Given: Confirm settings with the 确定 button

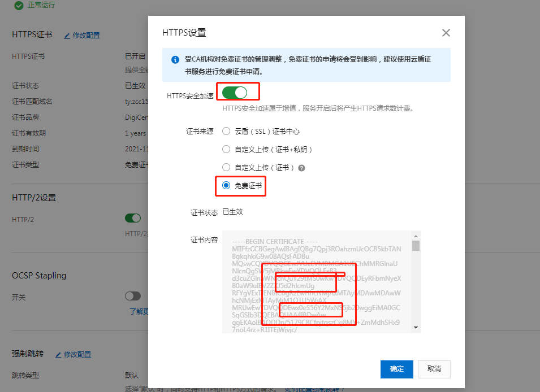Looking at the screenshot, I should pos(396,369).
